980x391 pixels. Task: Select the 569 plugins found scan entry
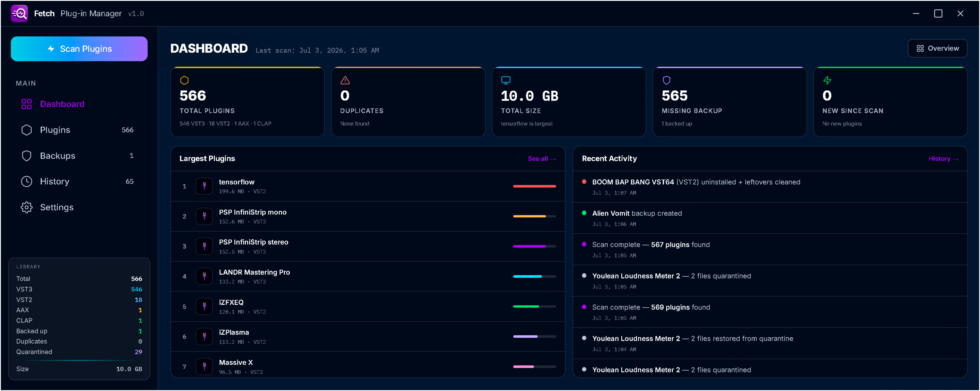(770, 312)
